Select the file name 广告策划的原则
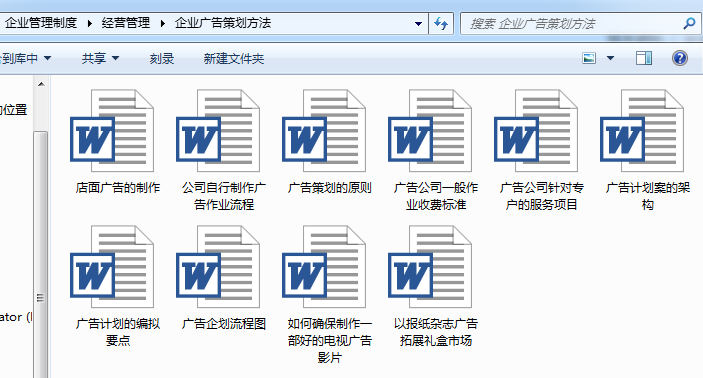 (x=330, y=187)
